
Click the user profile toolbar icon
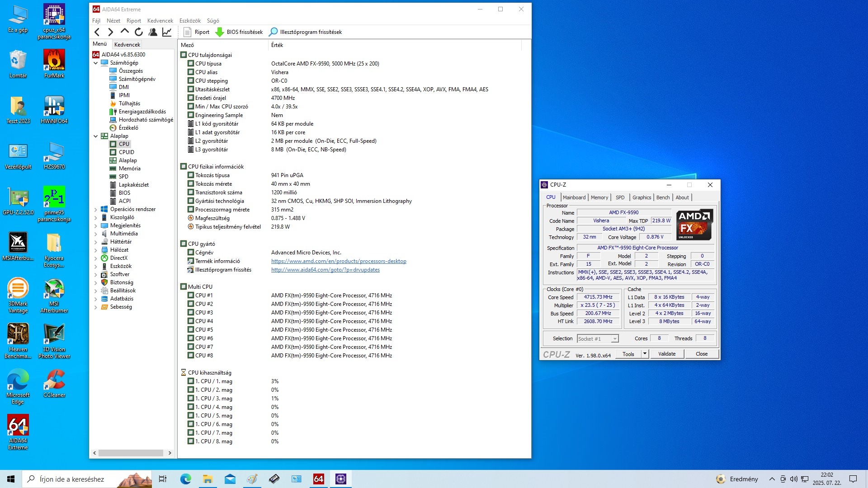click(x=153, y=32)
